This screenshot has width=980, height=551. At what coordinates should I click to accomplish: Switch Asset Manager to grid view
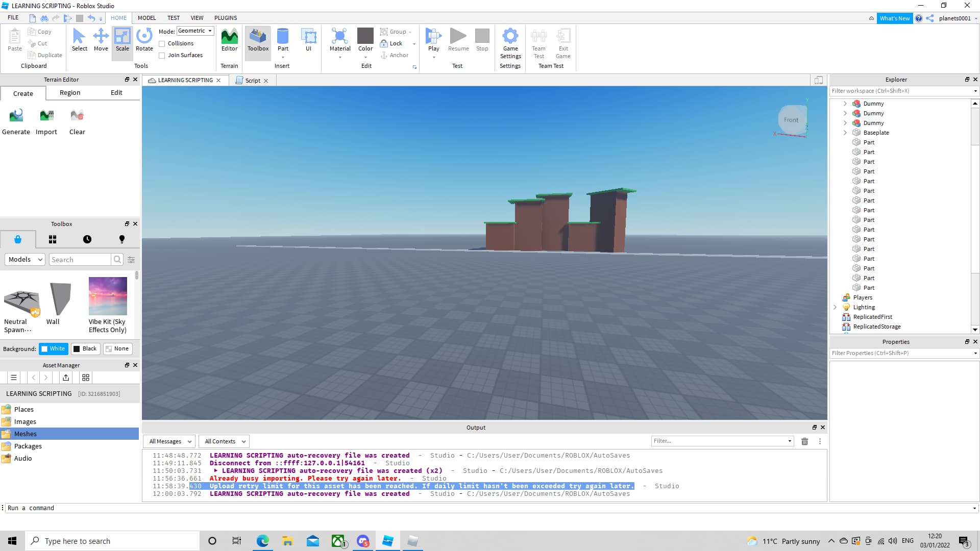86,378
